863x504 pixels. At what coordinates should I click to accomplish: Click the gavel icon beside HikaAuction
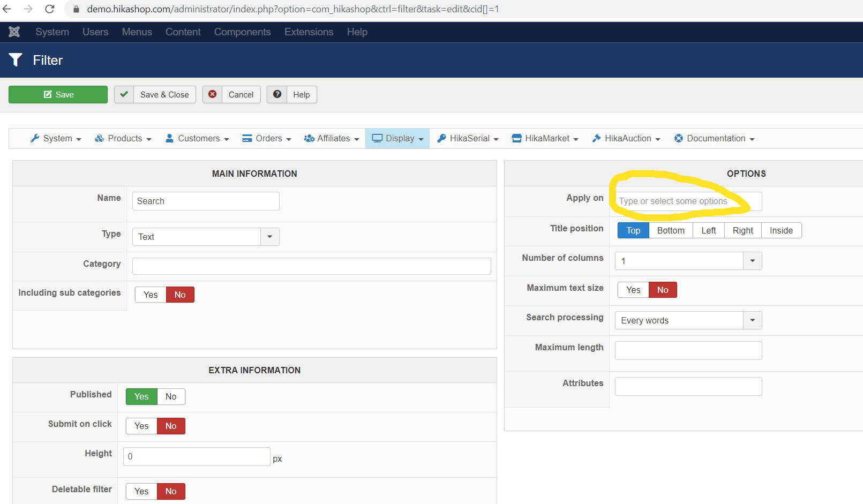[x=596, y=138]
